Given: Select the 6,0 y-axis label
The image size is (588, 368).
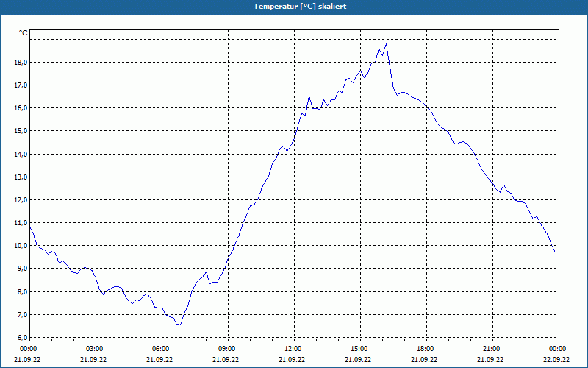Looking at the screenshot, I should 22,338.
